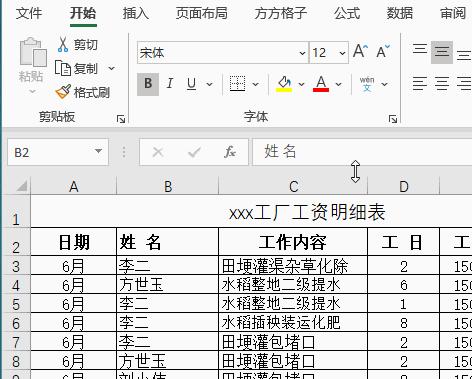Cancel formula bar entry X
Viewport: 472px width, 379px height.
tap(158, 153)
